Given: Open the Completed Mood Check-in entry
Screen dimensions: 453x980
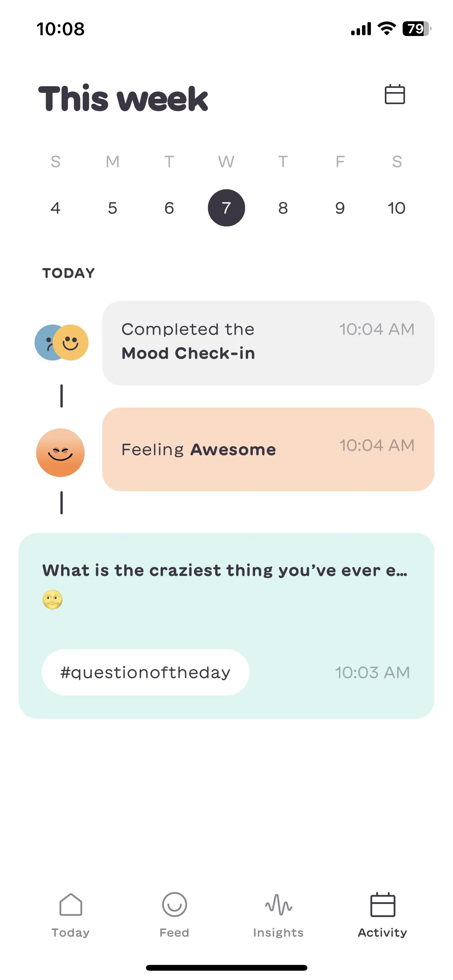Looking at the screenshot, I should [x=268, y=343].
